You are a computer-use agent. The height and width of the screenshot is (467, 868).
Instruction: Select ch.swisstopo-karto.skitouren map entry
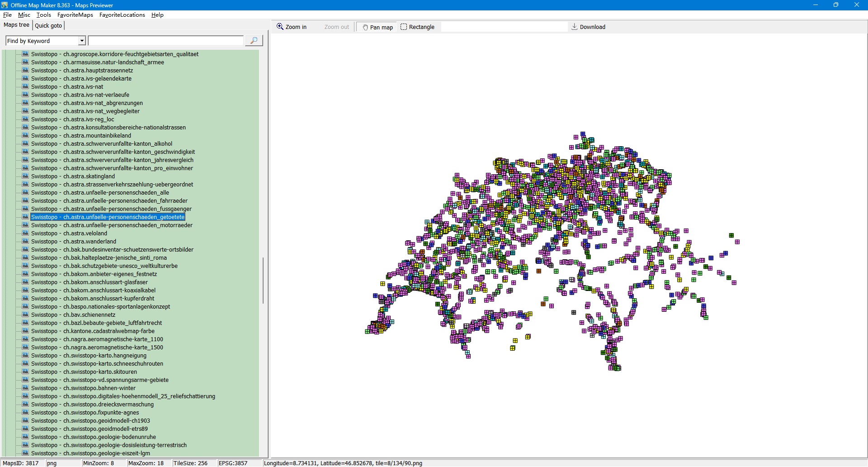click(x=84, y=372)
